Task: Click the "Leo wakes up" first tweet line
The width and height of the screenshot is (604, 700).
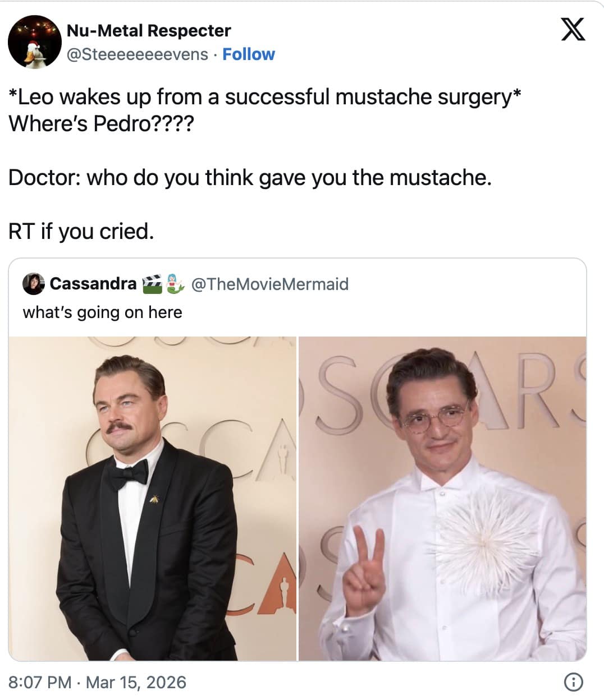Action: (265, 96)
